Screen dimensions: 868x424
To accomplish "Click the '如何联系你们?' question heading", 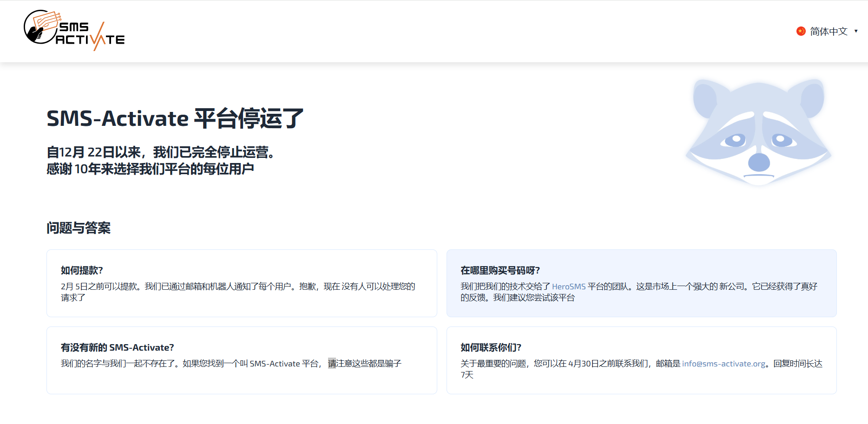I will pyautogui.click(x=490, y=347).
